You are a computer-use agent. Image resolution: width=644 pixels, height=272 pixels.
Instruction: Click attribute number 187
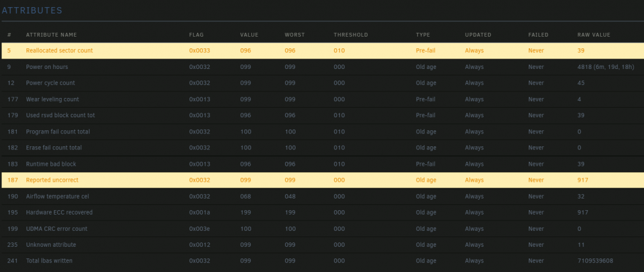coord(13,180)
